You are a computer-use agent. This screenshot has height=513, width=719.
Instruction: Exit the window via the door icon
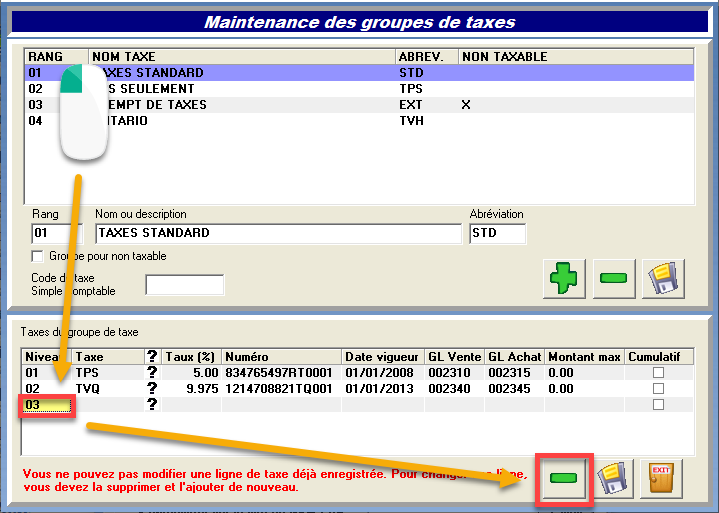pyautogui.click(x=661, y=479)
